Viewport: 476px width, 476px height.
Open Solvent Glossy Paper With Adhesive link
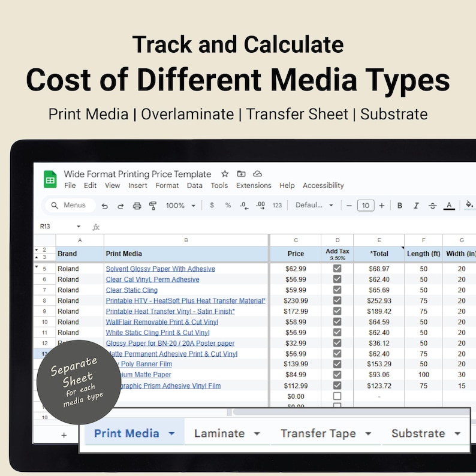[x=160, y=269]
